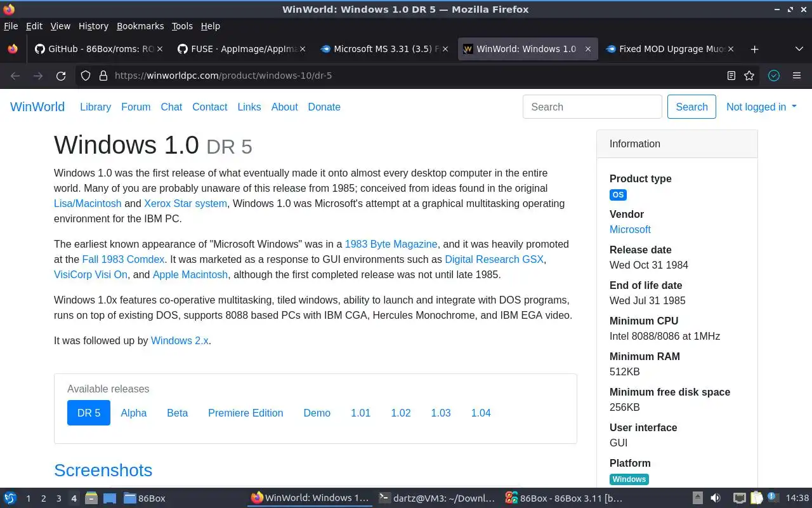This screenshot has width=812, height=508.
Task: Click the WinWorld home logo link
Action: (37, 107)
